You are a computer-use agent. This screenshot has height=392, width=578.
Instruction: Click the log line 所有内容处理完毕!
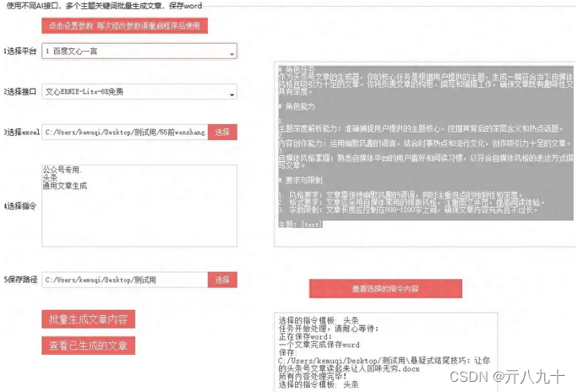click(x=313, y=376)
